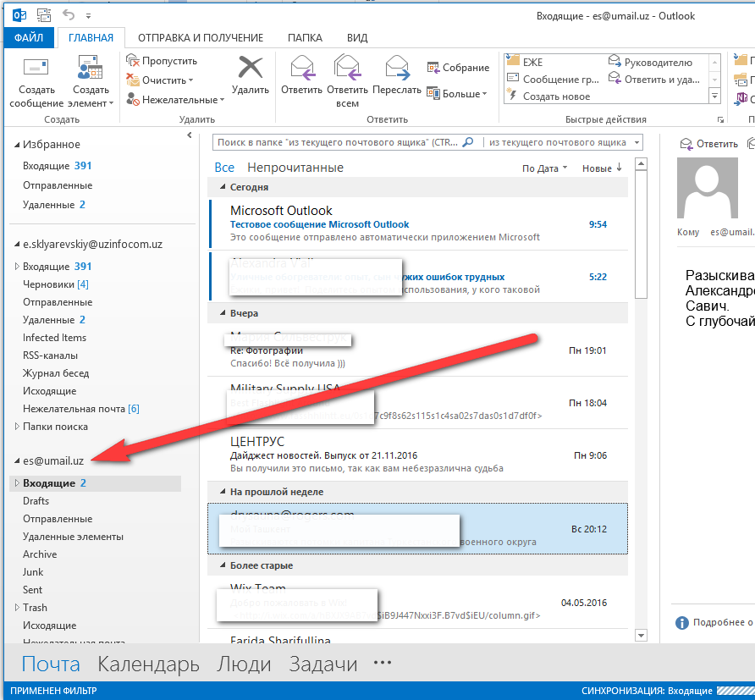
Task: Click the sender avatar picture in the reading pane
Action: point(708,188)
